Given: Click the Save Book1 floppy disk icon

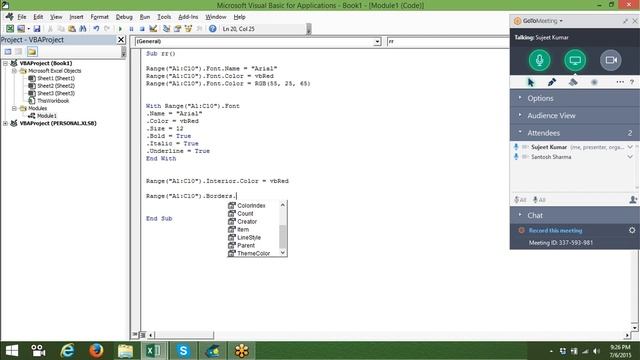Looking at the screenshot, I should click(x=37, y=29).
